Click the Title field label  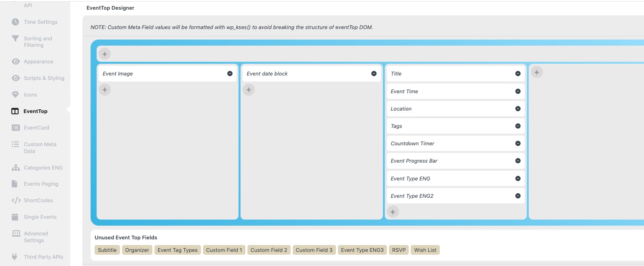click(x=396, y=73)
